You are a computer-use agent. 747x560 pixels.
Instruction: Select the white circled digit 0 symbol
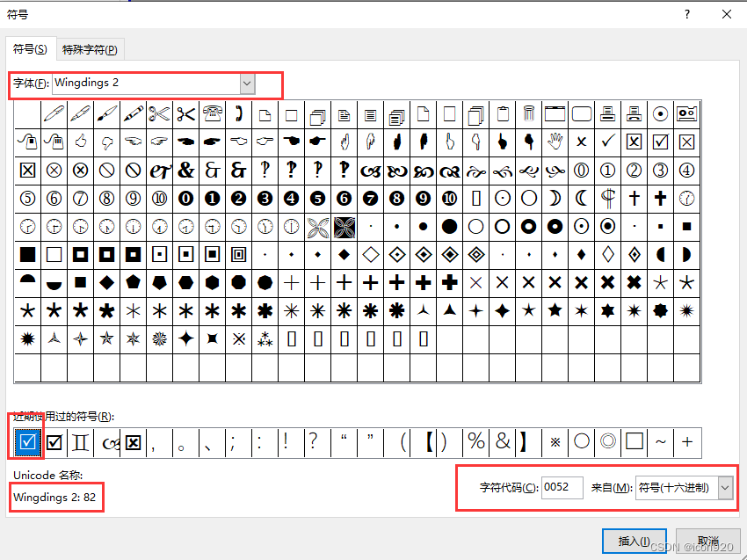tap(581, 171)
